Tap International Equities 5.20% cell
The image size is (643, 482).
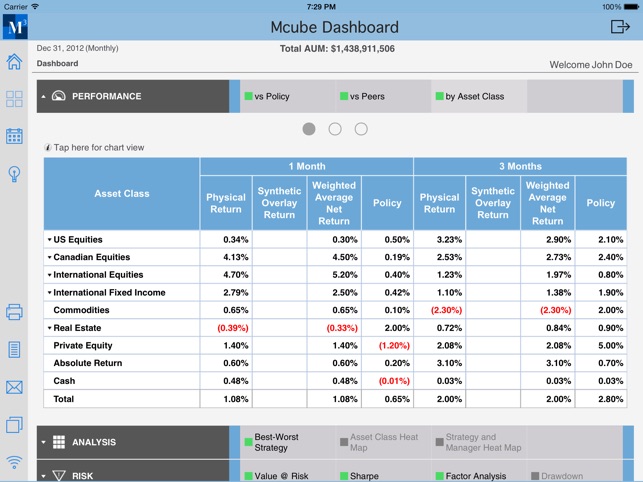click(334, 275)
